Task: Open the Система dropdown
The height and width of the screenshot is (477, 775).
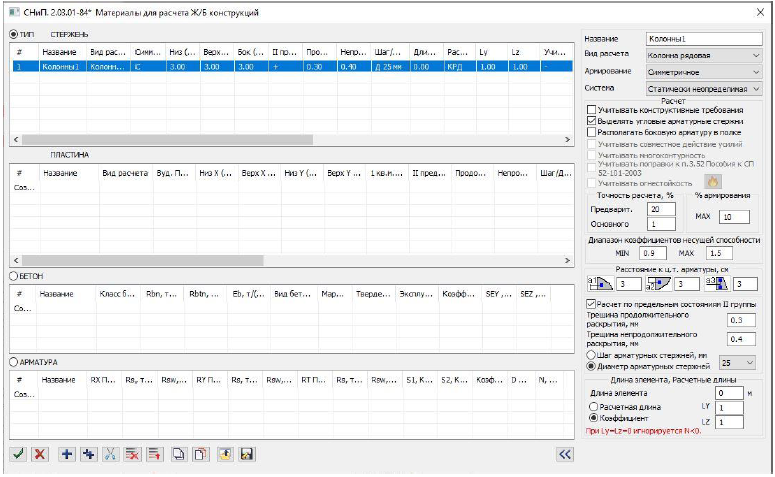Action: [x=704, y=89]
